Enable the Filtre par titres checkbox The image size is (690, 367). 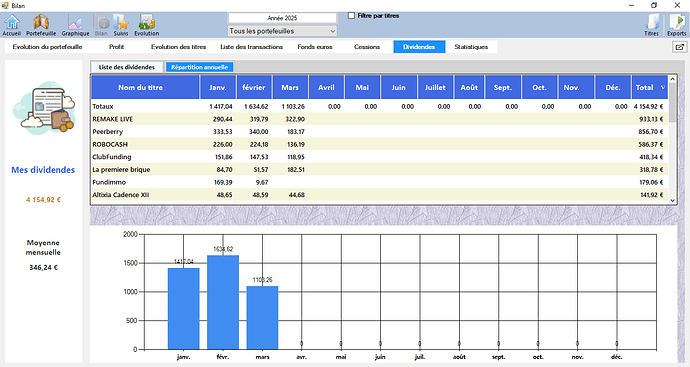point(351,16)
